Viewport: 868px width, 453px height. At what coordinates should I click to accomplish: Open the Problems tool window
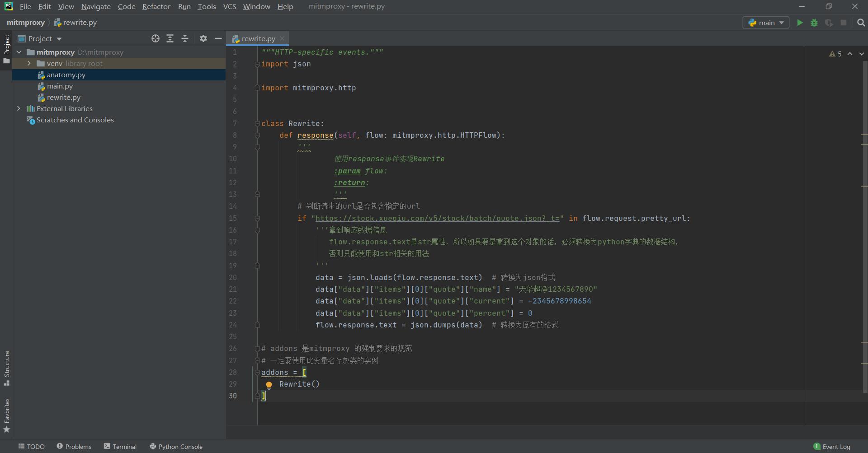tap(74, 447)
